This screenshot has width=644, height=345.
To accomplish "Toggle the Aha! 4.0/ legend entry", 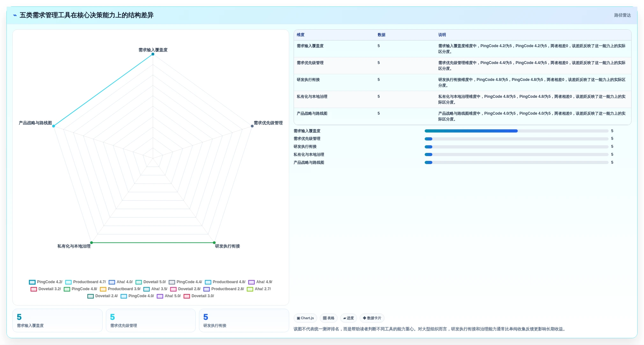I will tap(121, 282).
